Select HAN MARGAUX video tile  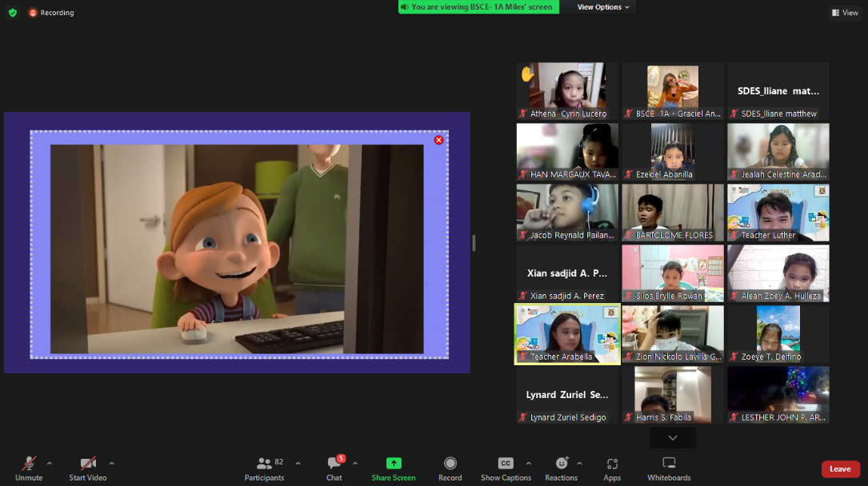click(567, 152)
